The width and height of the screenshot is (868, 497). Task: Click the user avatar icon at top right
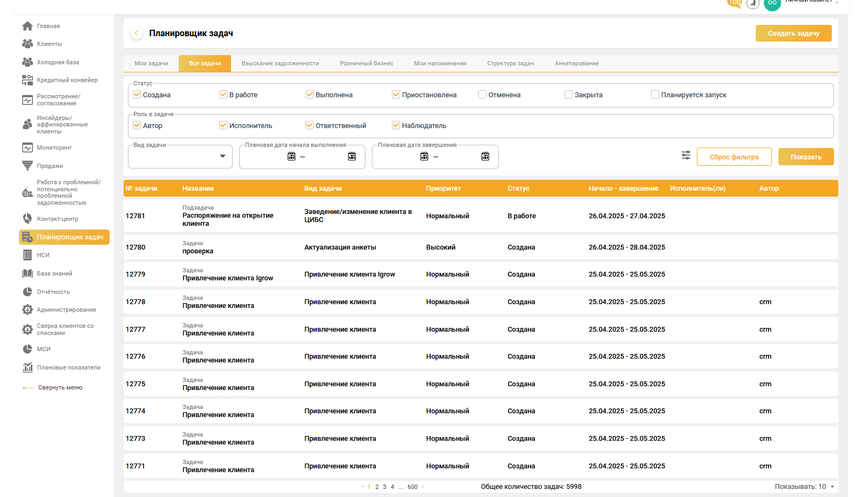772,3
